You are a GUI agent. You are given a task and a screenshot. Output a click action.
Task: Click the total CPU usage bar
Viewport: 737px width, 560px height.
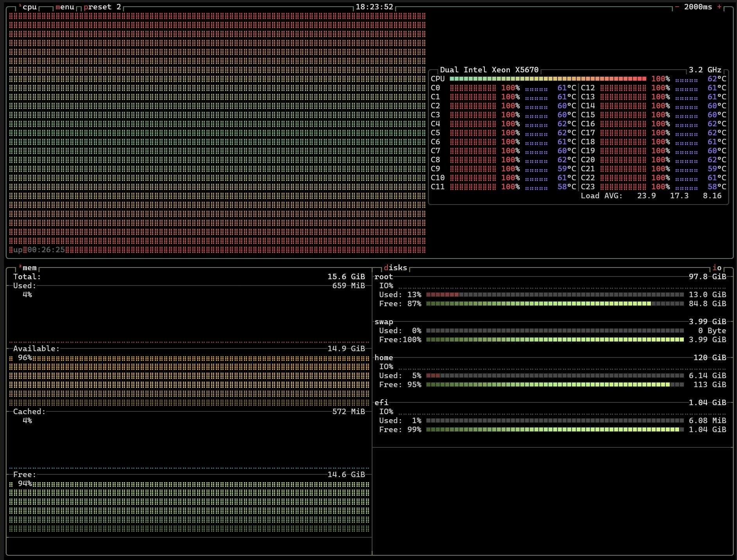(548, 79)
